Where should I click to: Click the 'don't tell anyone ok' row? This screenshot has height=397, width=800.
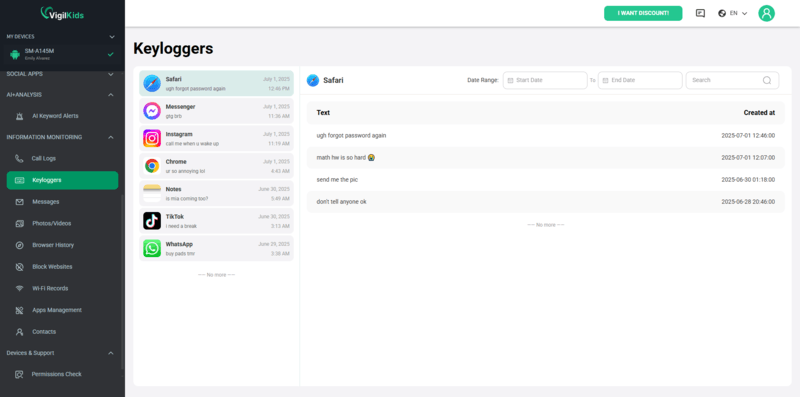tap(545, 202)
